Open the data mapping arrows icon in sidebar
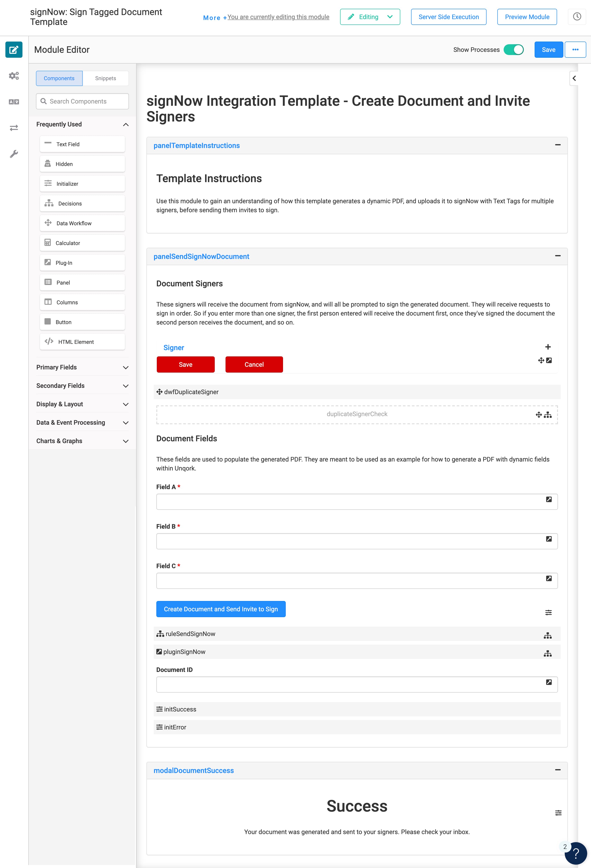591x868 pixels. coord(14,128)
